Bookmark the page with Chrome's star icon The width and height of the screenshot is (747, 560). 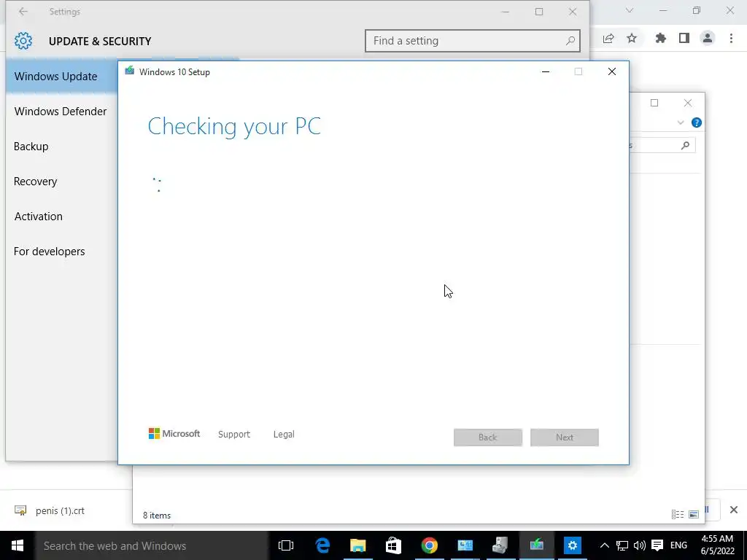coord(632,39)
